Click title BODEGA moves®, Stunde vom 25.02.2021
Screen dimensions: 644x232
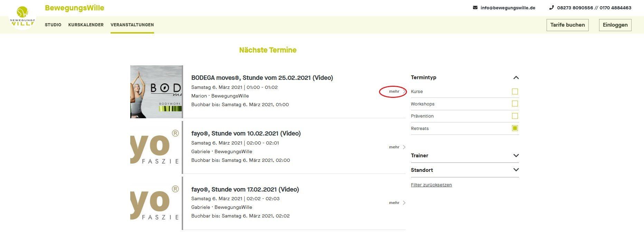(262, 78)
